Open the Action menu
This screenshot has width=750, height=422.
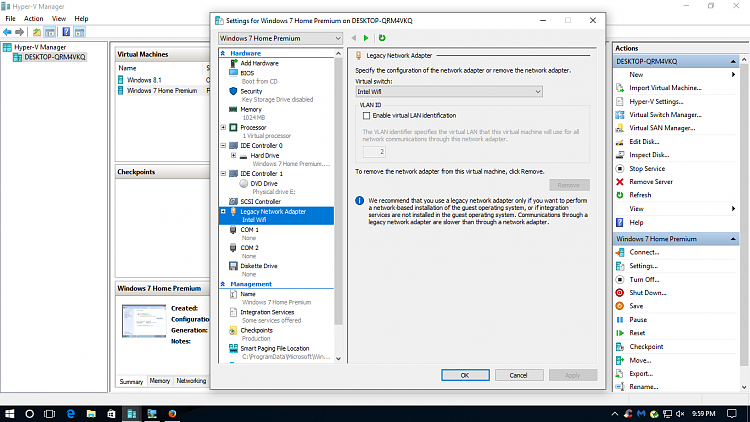pos(33,19)
